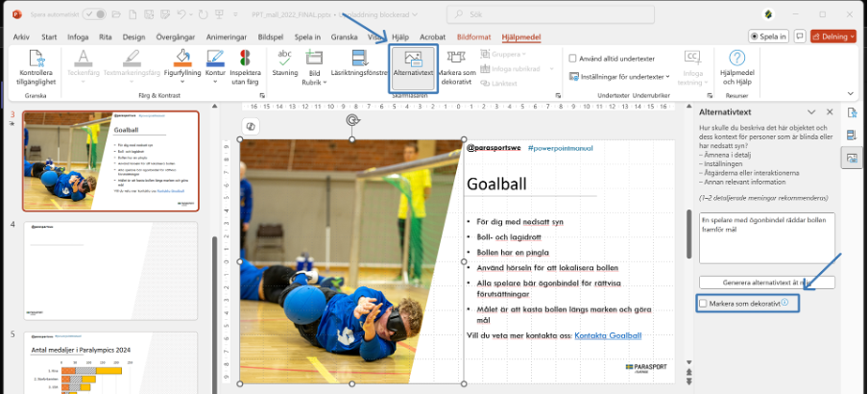The width and height of the screenshot is (868, 394).
Task: Open the Undo history dropdown arrow
Action: (x=191, y=14)
